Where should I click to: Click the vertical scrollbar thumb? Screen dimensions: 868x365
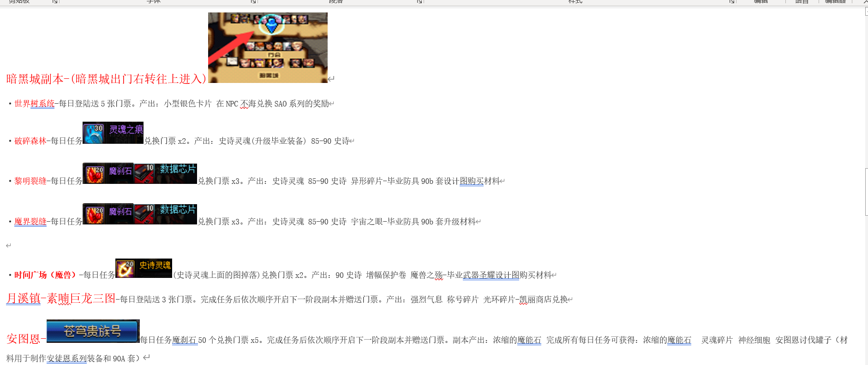pos(866,192)
